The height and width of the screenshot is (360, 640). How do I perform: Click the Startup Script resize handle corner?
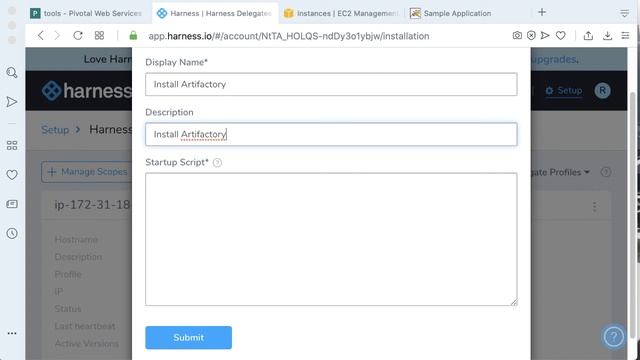tap(514, 302)
